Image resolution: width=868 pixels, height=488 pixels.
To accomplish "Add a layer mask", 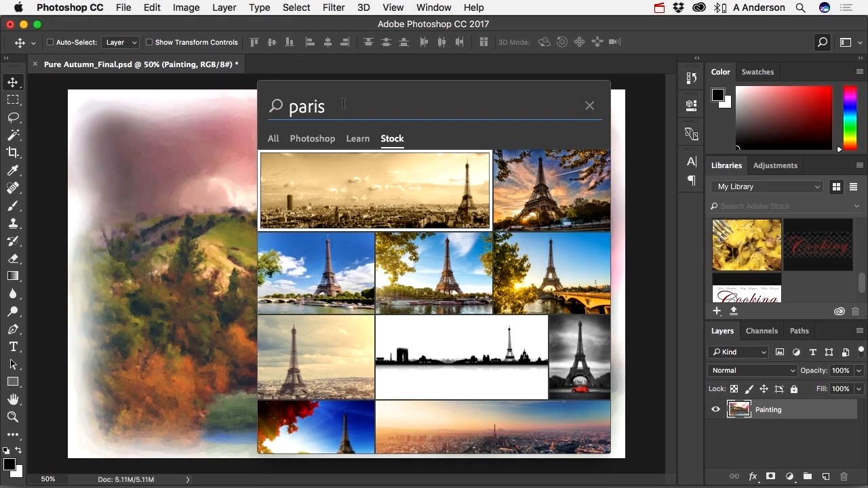I will coord(771,476).
